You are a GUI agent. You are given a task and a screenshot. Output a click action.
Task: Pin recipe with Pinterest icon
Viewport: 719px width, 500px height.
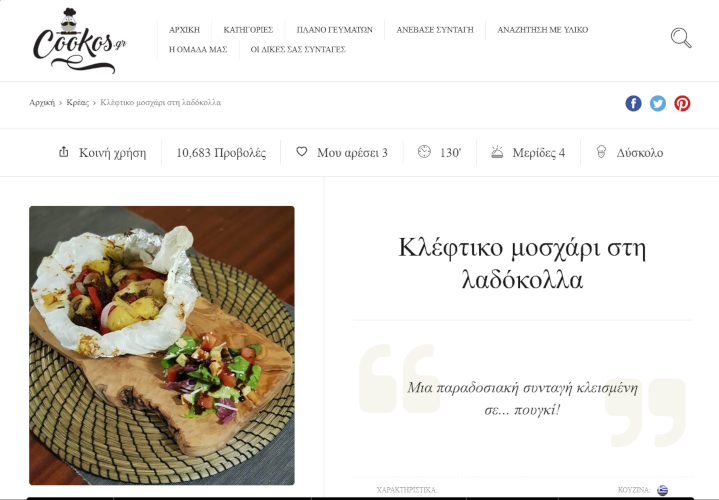pos(682,103)
